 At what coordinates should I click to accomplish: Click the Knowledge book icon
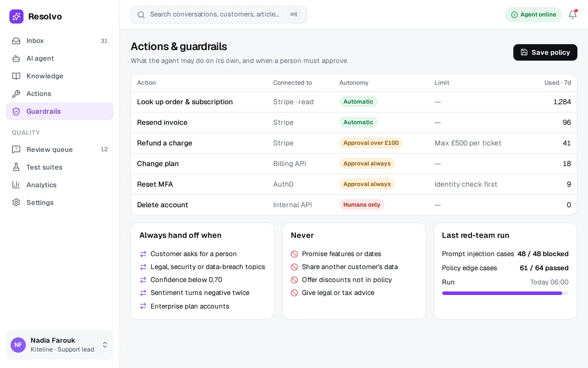click(16, 76)
